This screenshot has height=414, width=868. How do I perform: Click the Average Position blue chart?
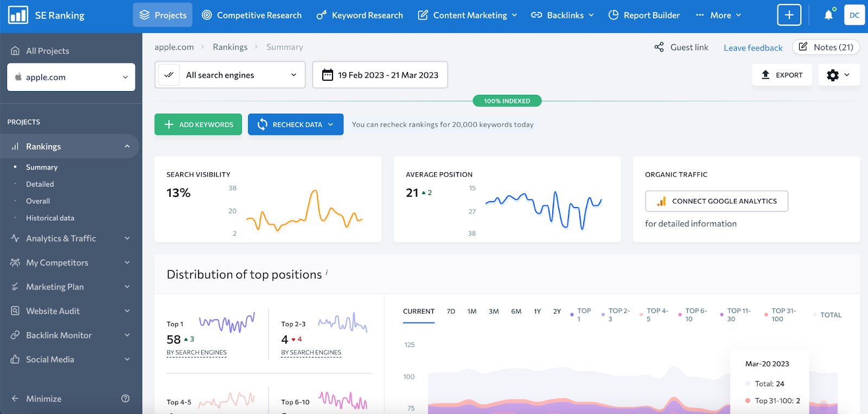544,210
